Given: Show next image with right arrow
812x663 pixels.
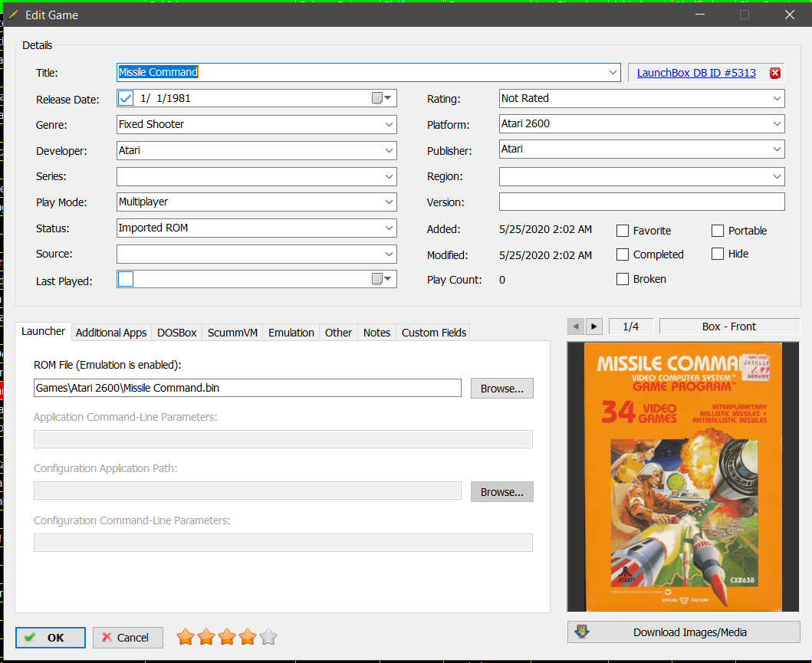Looking at the screenshot, I should click(x=593, y=327).
